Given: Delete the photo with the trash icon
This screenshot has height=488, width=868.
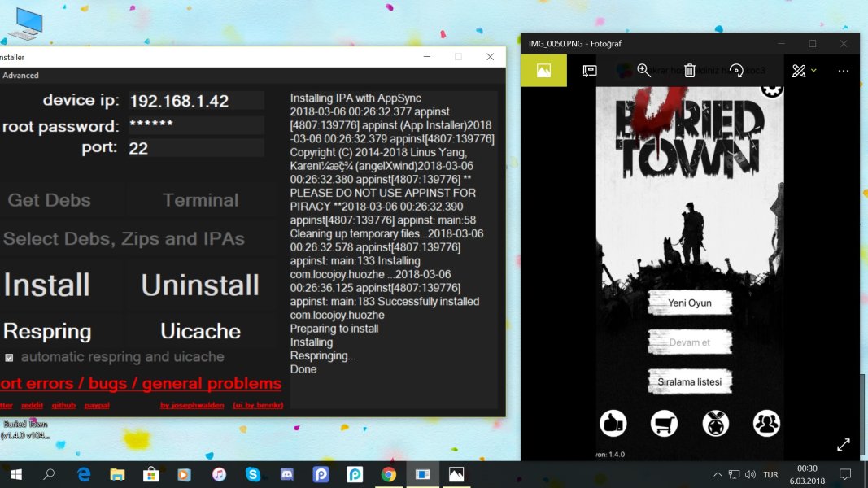Looking at the screenshot, I should [690, 71].
